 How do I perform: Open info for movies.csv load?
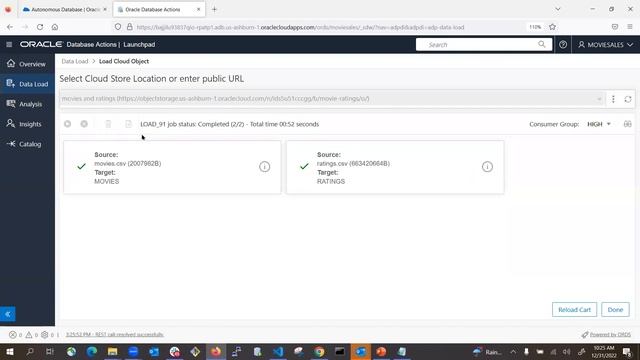(264, 167)
